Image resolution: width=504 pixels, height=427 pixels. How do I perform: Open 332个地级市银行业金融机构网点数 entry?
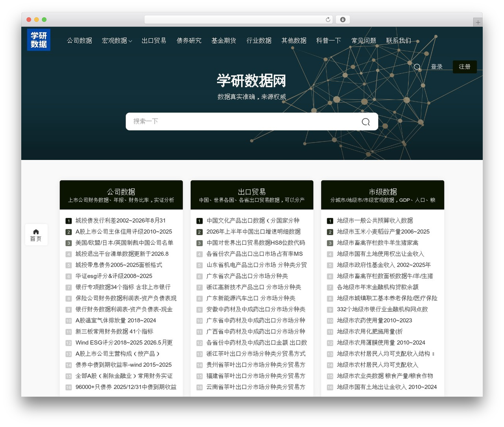[382, 309]
